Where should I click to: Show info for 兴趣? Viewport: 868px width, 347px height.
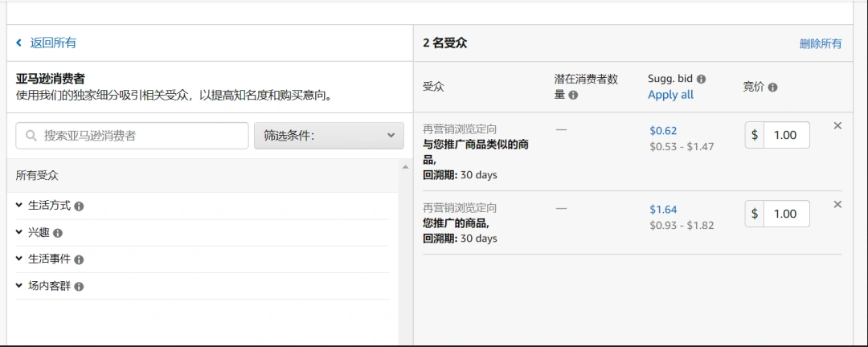tap(58, 234)
